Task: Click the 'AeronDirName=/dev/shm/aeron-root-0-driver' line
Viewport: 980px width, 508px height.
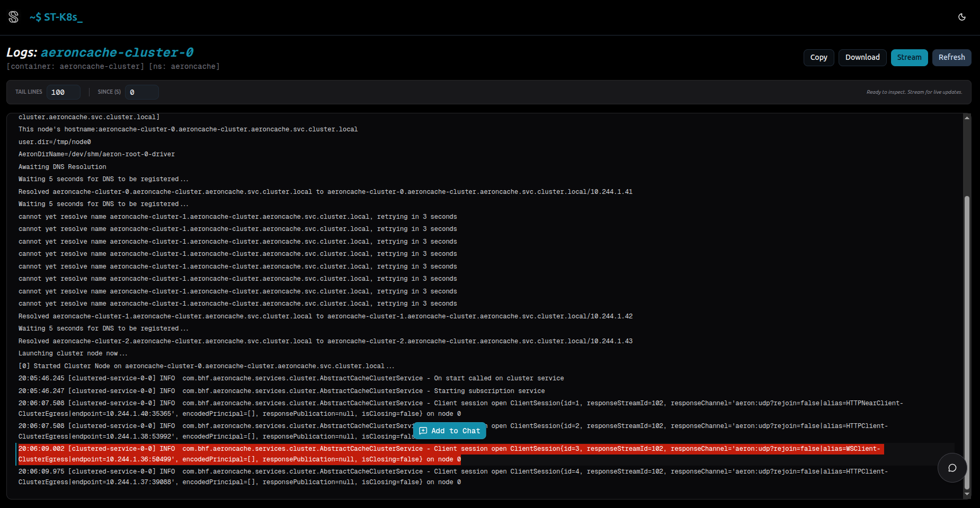Action: [x=96, y=154]
